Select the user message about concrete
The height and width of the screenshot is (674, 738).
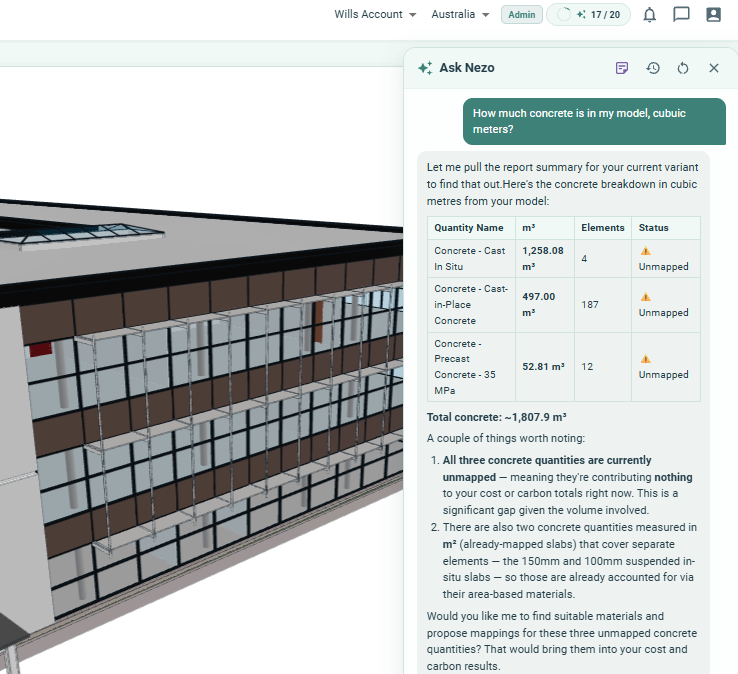click(x=594, y=121)
